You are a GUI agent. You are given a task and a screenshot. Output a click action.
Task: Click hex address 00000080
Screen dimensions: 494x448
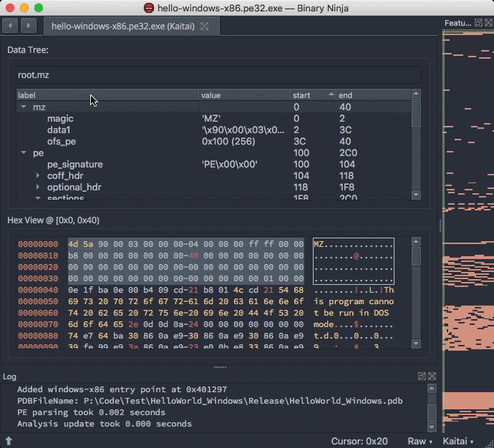[x=38, y=336]
